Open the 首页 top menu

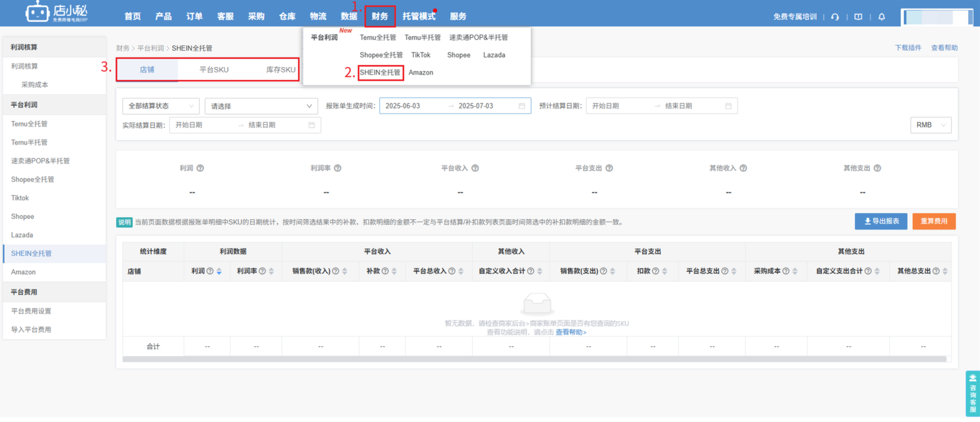click(x=133, y=16)
